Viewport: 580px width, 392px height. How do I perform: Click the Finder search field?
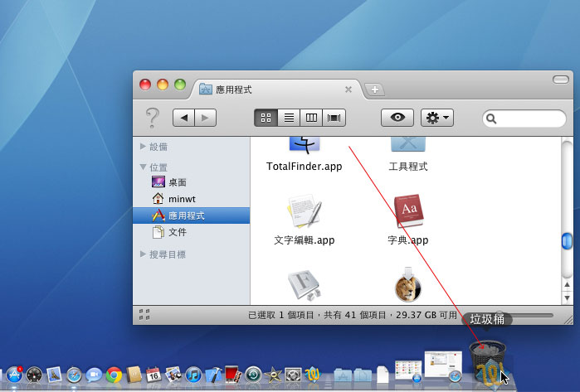524,119
